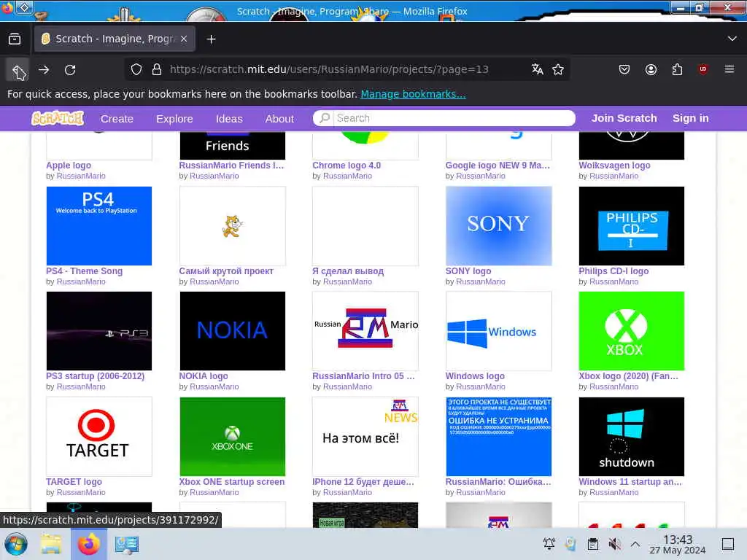Open the Windows logo project thumbnail

[x=498, y=331]
